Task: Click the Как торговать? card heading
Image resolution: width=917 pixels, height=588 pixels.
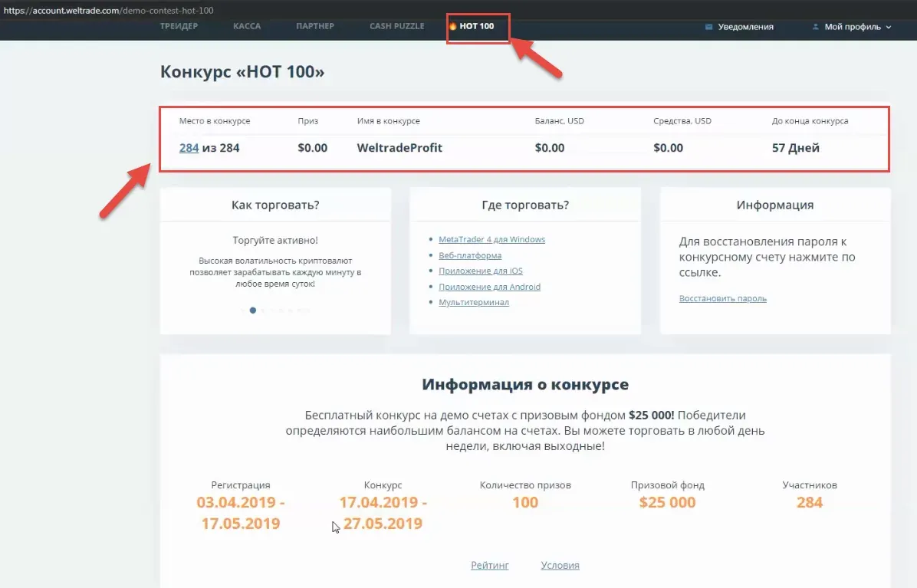Action: (275, 205)
